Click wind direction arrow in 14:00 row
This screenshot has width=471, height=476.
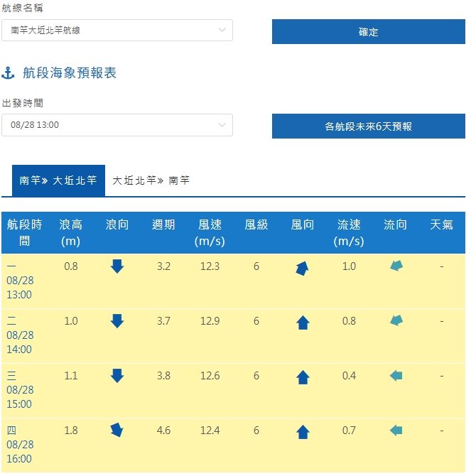click(x=303, y=323)
